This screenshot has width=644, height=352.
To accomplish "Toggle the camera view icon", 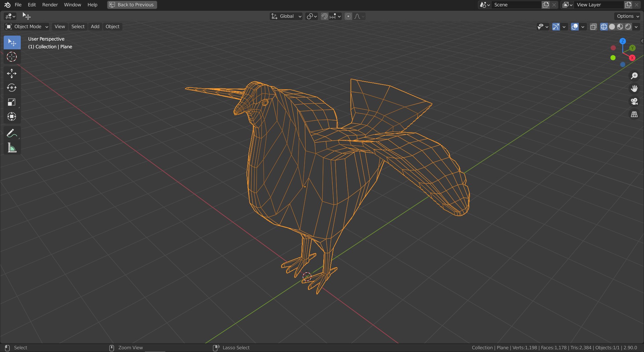I will tap(634, 101).
